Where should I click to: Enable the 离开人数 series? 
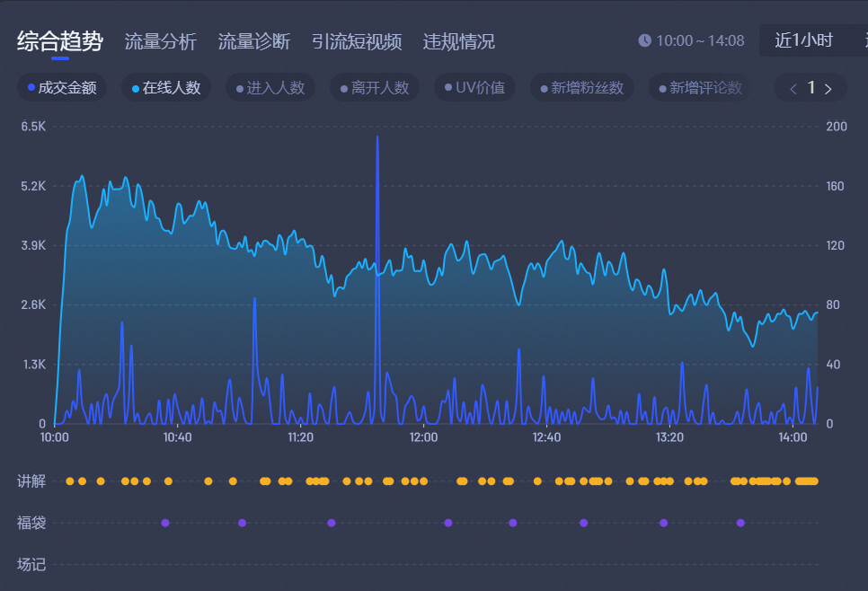coord(375,88)
